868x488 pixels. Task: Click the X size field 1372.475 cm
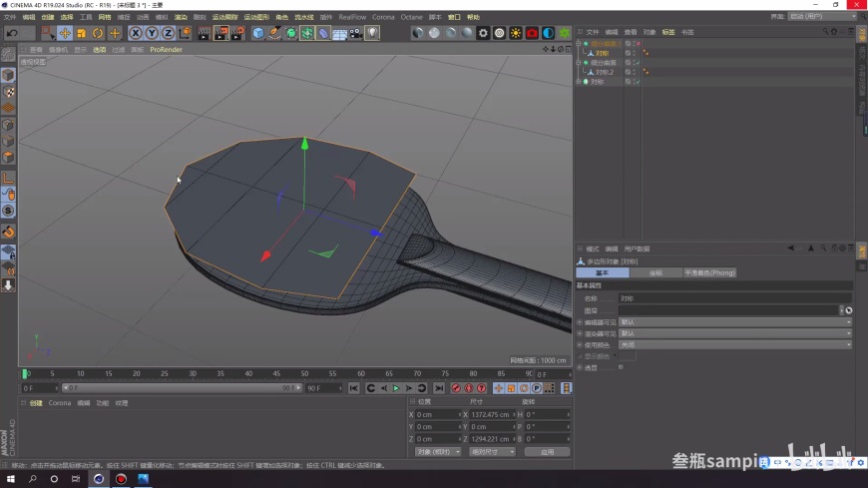click(491, 415)
